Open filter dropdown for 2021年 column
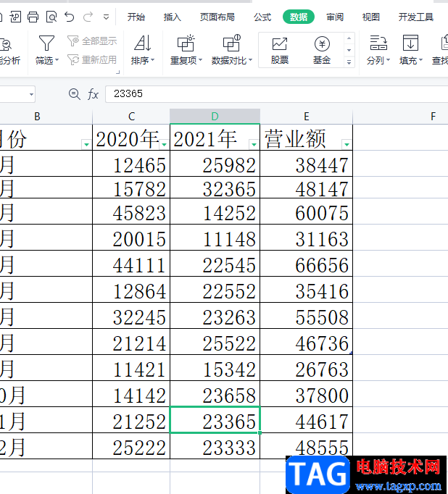The image size is (448, 494). click(x=254, y=145)
